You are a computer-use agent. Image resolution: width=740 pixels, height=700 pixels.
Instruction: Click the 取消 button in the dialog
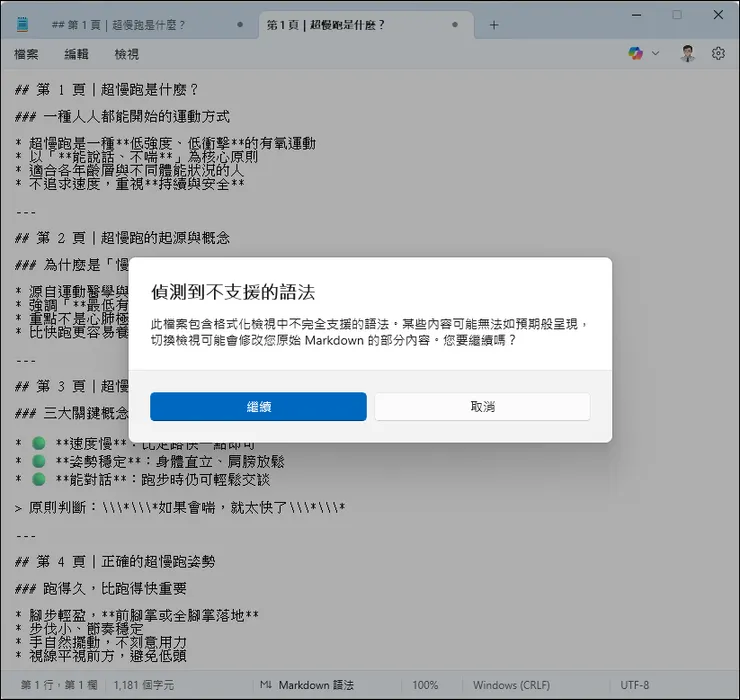pos(482,406)
